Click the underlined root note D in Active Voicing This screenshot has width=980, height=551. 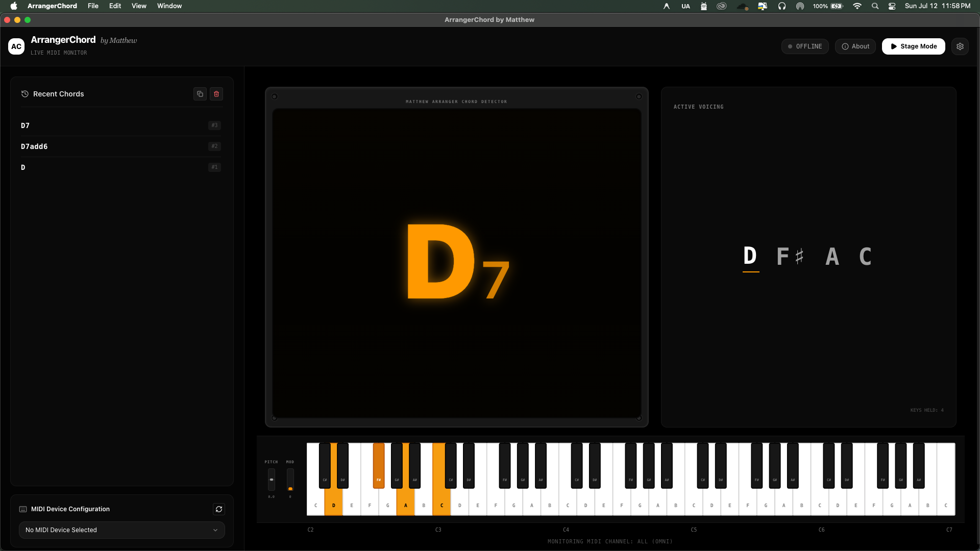(x=750, y=256)
